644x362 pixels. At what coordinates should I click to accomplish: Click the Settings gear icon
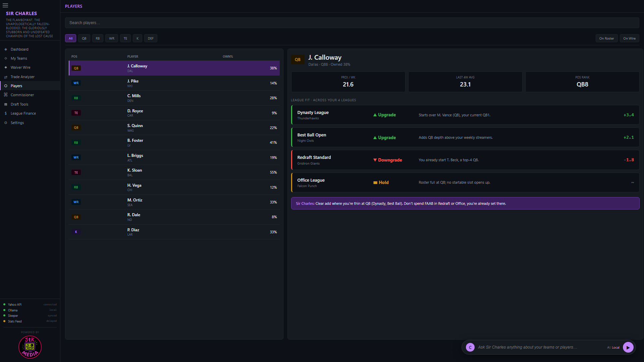pos(6,123)
